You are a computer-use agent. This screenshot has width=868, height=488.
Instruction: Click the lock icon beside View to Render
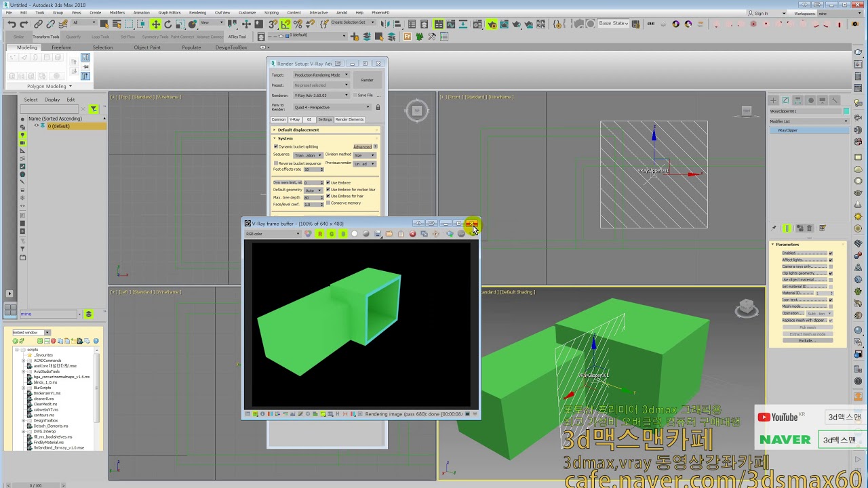point(378,107)
